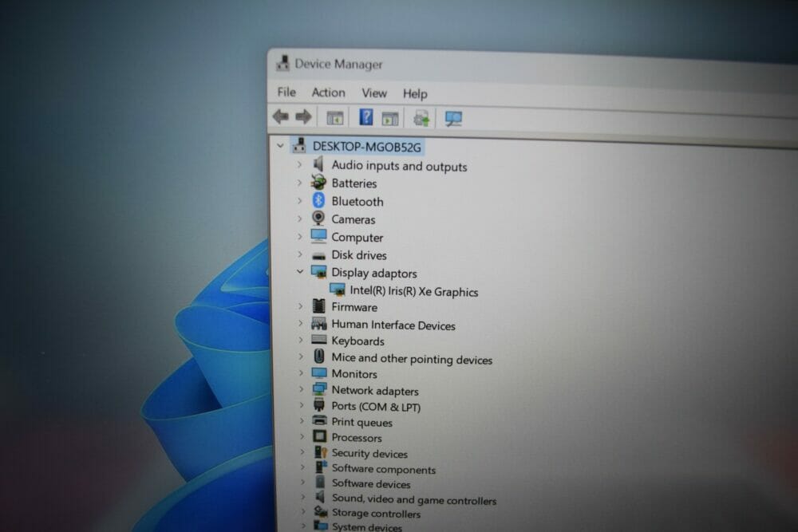Click the blue Help question mark icon
Viewport: 798px width, 532px height.
point(365,117)
